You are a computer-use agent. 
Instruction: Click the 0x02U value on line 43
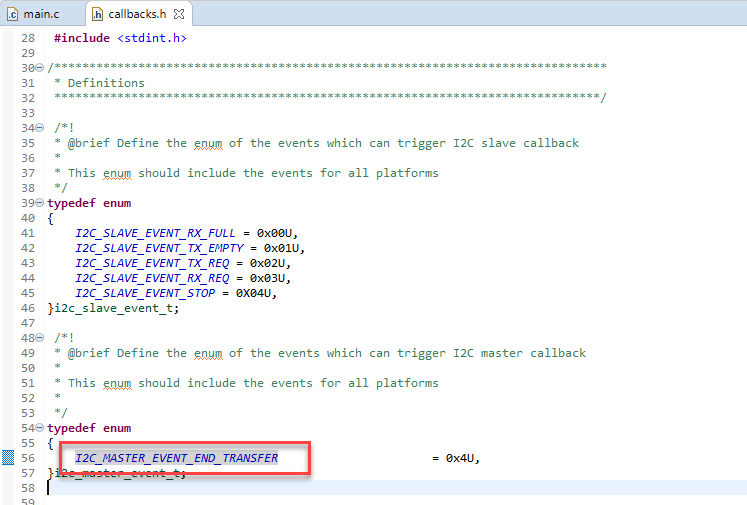267,263
